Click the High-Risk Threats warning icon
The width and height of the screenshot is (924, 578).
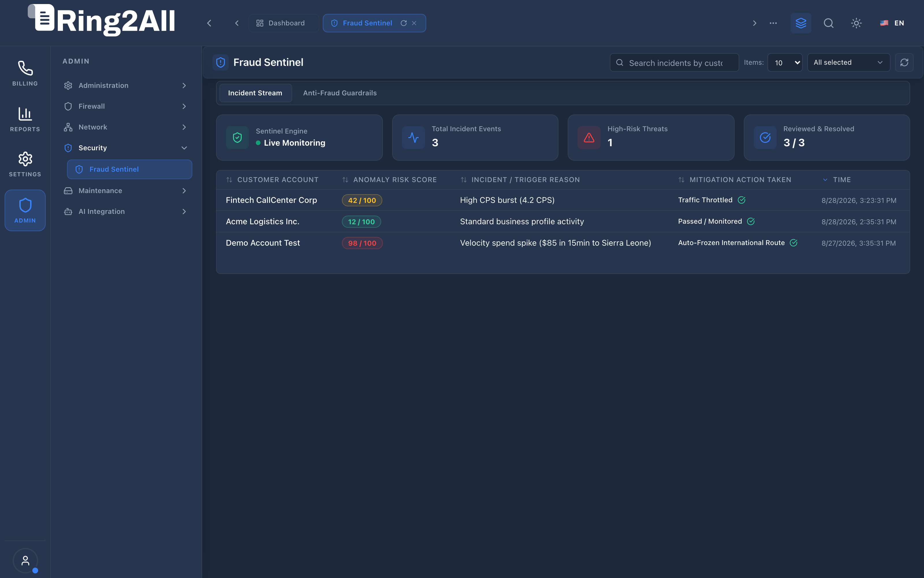589,138
